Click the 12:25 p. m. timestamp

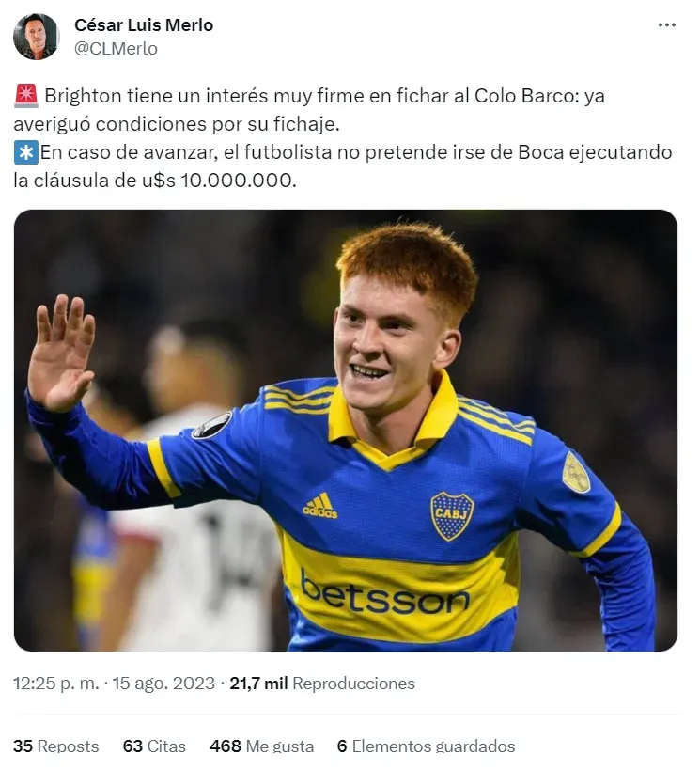coord(56,684)
